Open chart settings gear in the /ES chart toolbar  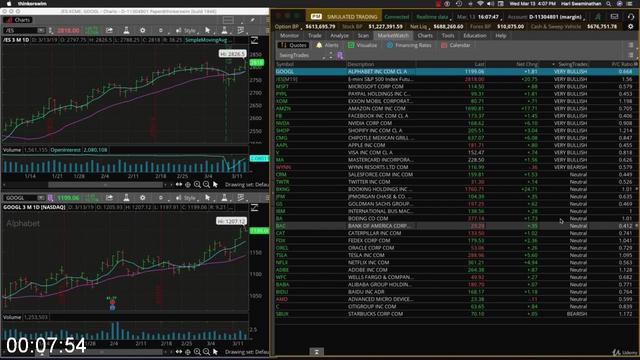pyautogui.click(x=142, y=30)
